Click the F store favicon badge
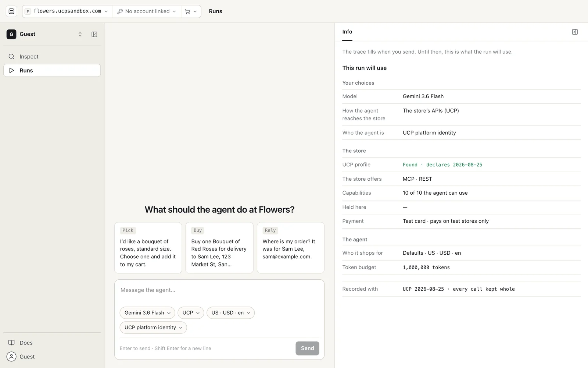 tap(28, 11)
